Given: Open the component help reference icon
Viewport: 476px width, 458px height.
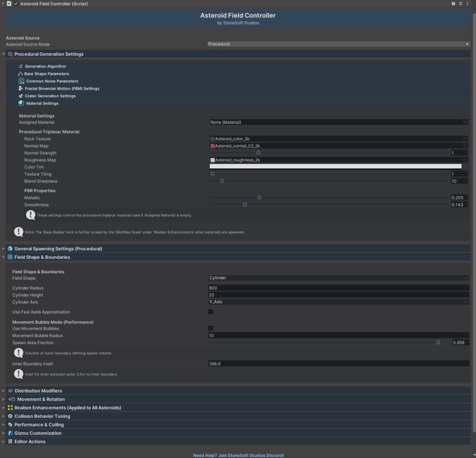Looking at the screenshot, I should pyautogui.click(x=453, y=3).
